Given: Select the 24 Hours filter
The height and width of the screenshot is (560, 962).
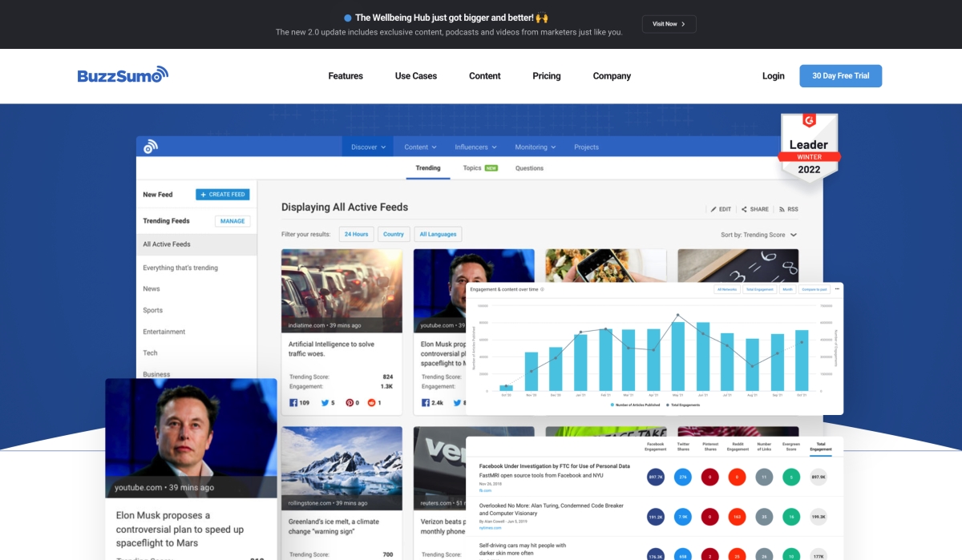Looking at the screenshot, I should coord(356,234).
